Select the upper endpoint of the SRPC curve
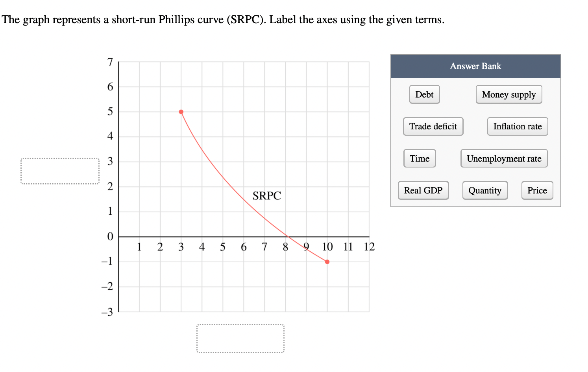The height and width of the screenshot is (372, 588). (x=181, y=112)
